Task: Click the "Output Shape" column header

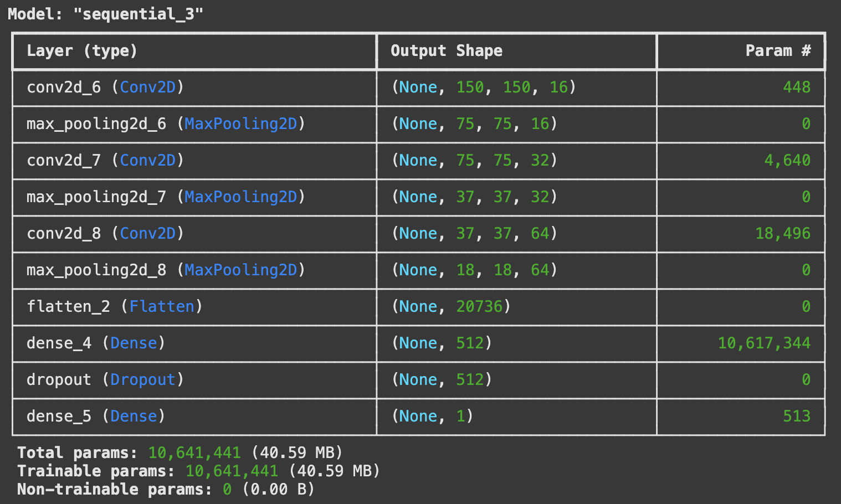Action: [x=446, y=51]
